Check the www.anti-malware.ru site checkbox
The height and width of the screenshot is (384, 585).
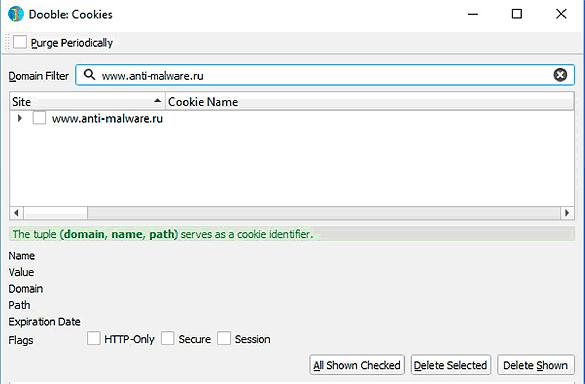(39, 118)
